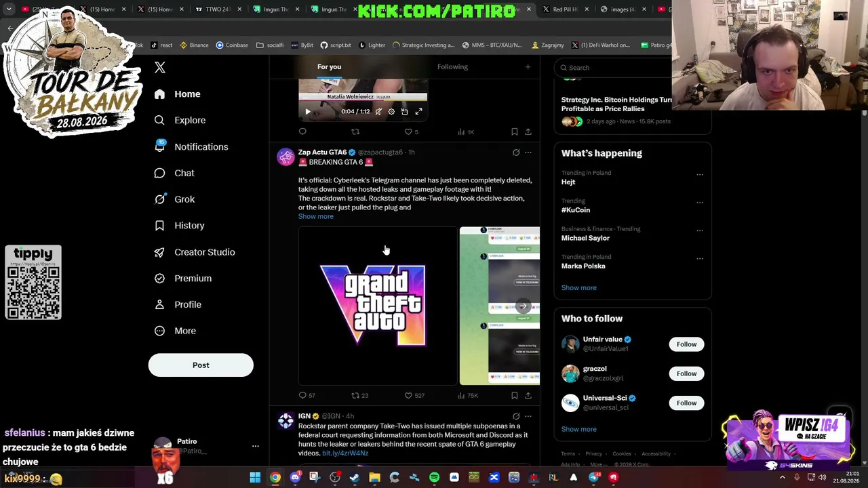
Task: Go to Profile in the sidebar
Action: click(178, 305)
